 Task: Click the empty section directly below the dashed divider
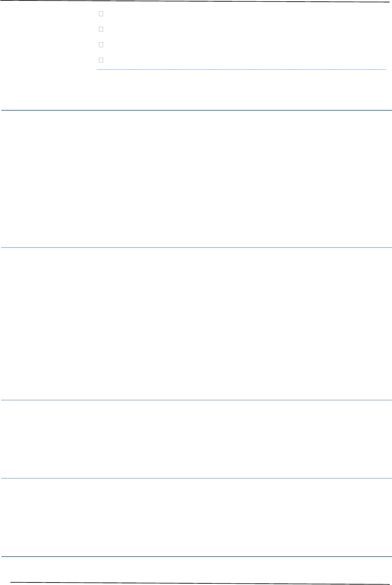241,90
